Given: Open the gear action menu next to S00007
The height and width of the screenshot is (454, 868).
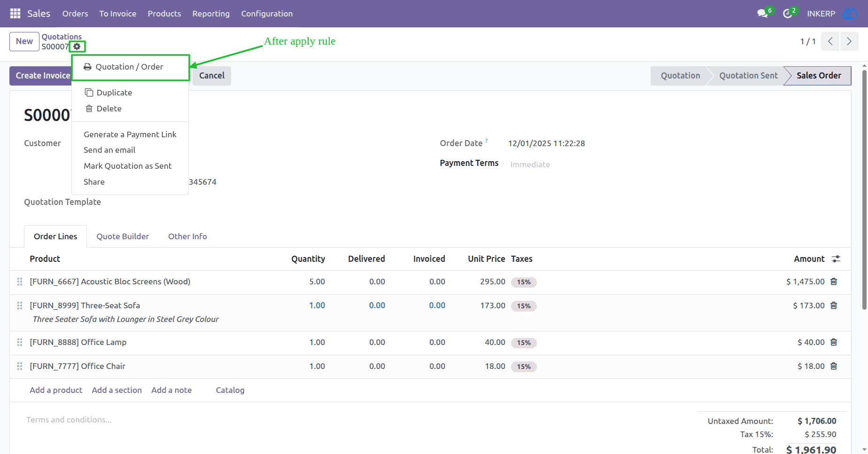Looking at the screenshot, I should pyautogui.click(x=77, y=47).
